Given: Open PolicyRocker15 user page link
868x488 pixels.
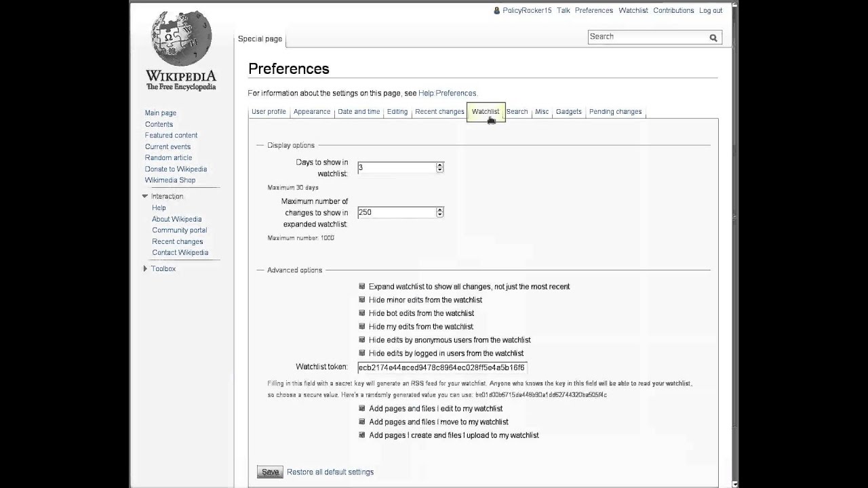Looking at the screenshot, I should 527,11.
